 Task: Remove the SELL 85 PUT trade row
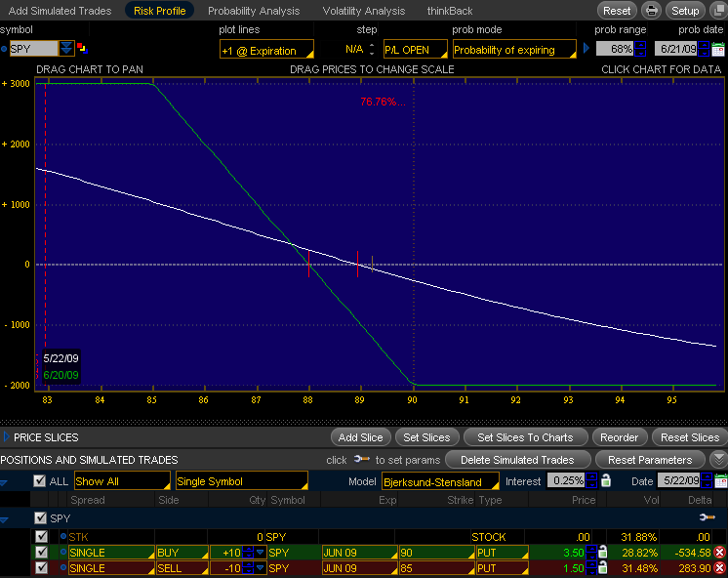[719, 568]
